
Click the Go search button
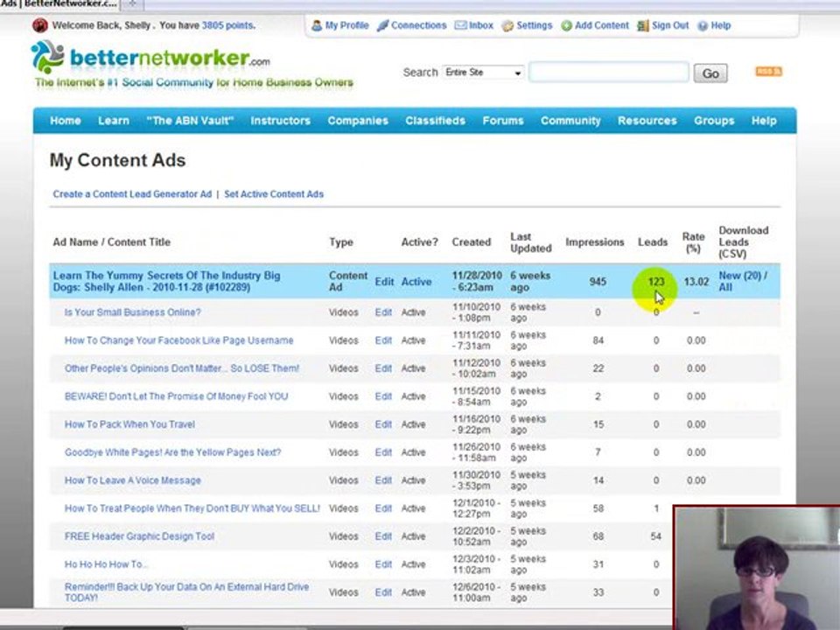pos(710,73)
